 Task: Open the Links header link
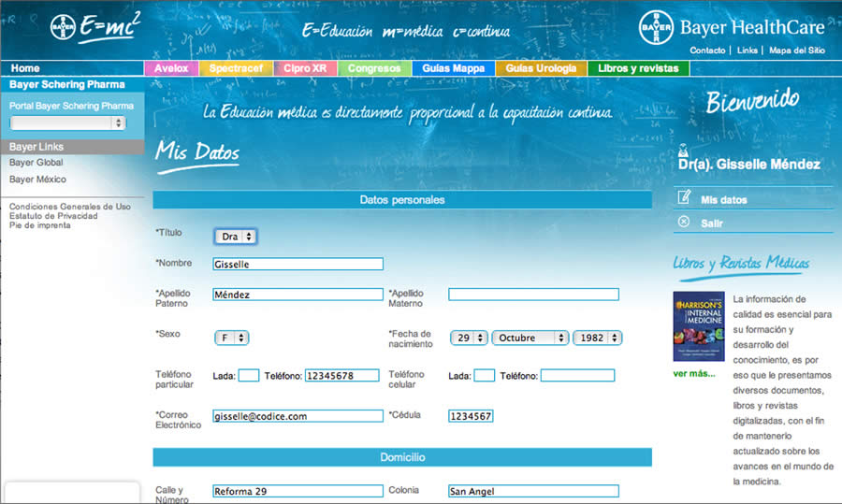(747, 50)
